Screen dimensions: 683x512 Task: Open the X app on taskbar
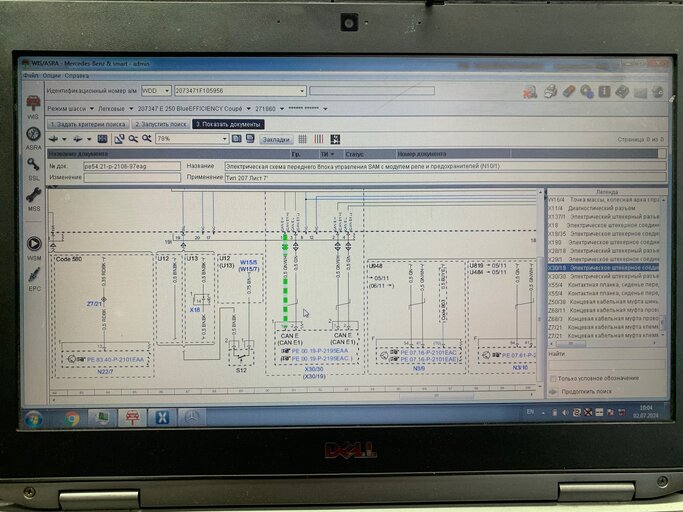tap(162, 418)
